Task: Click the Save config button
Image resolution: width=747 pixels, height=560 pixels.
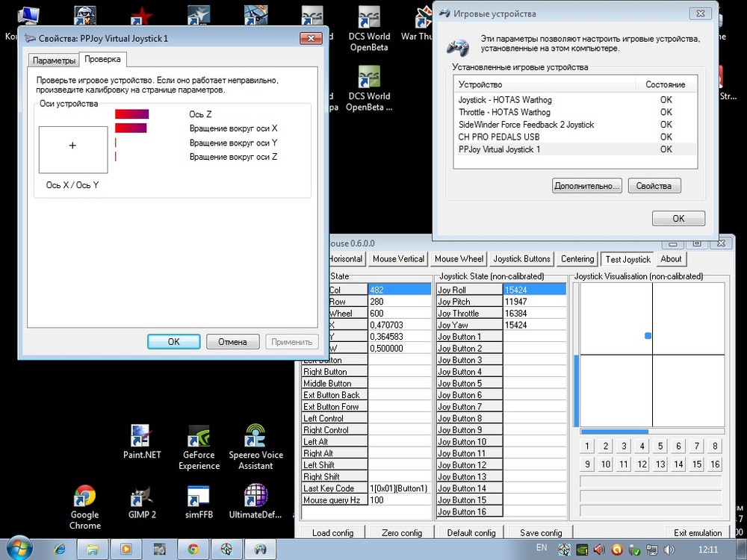Action: tap(541, 532)
